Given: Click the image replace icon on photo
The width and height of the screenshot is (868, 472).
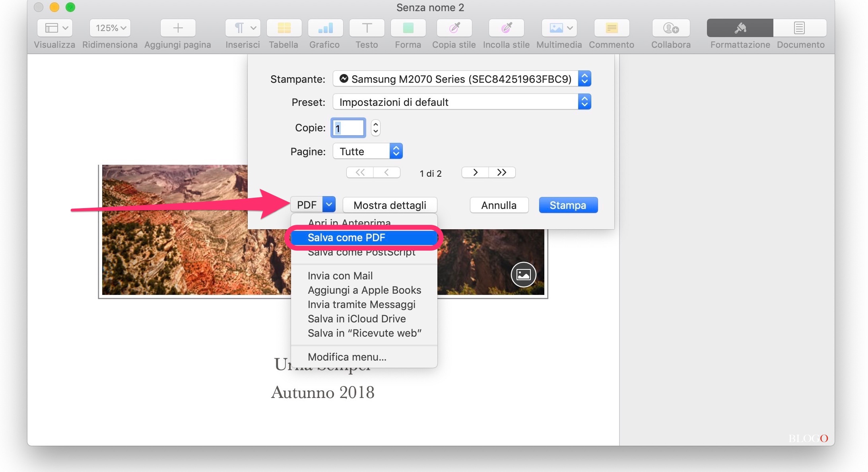Looking at the screenshot, I should tap(523, 275).
